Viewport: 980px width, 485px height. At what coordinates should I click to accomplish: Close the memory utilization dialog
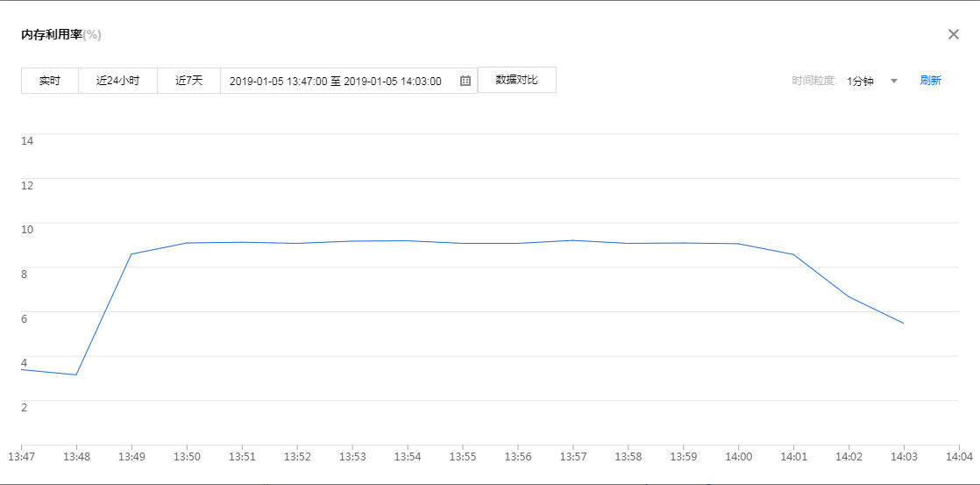pyautogui.click(x=954, y=34)
